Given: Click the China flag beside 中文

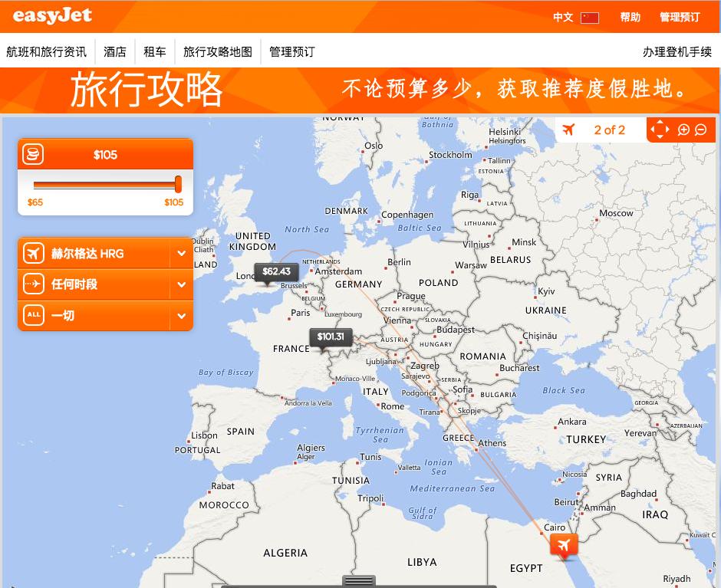Looking at the screenshot, I should click(589, 16).
